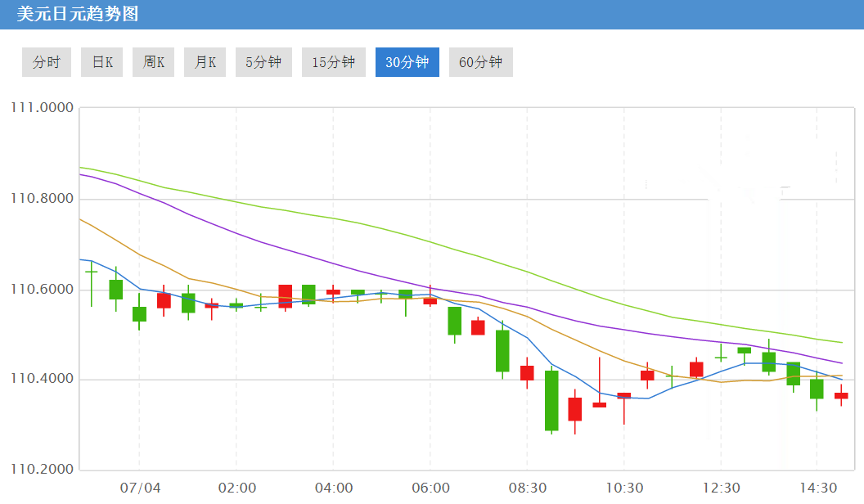
Task: Click the 06:00 time axis label
Action: pos(431,488)
